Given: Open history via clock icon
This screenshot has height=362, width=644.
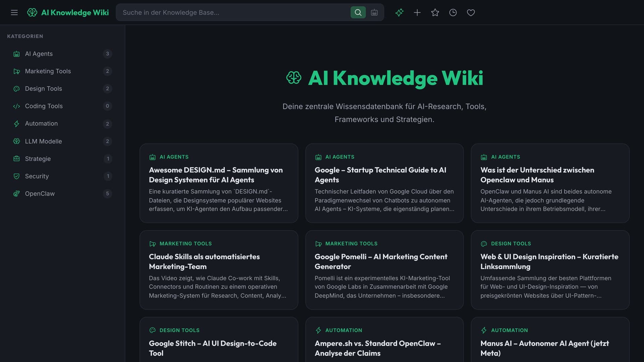Looking at the screenshot, I should point(453,12).
